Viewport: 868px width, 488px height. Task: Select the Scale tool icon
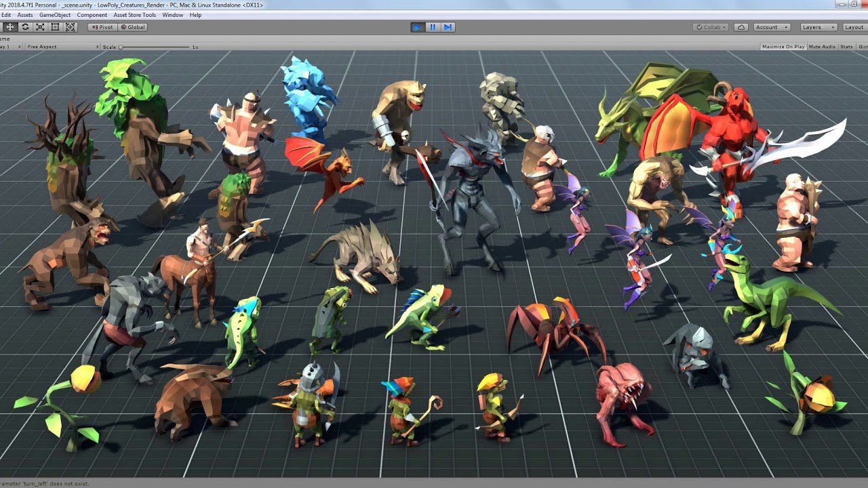(40, 27)
